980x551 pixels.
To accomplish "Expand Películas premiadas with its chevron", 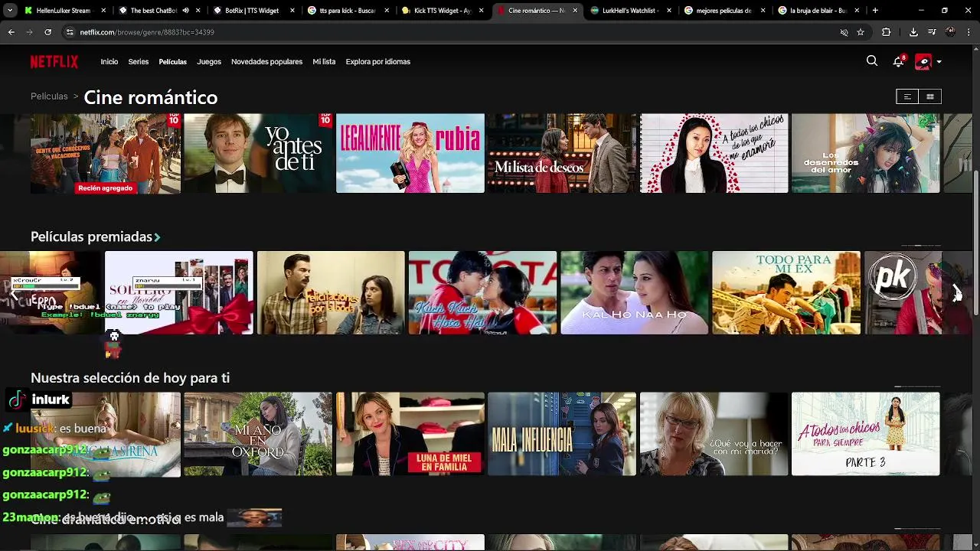I will click(157, 237).
